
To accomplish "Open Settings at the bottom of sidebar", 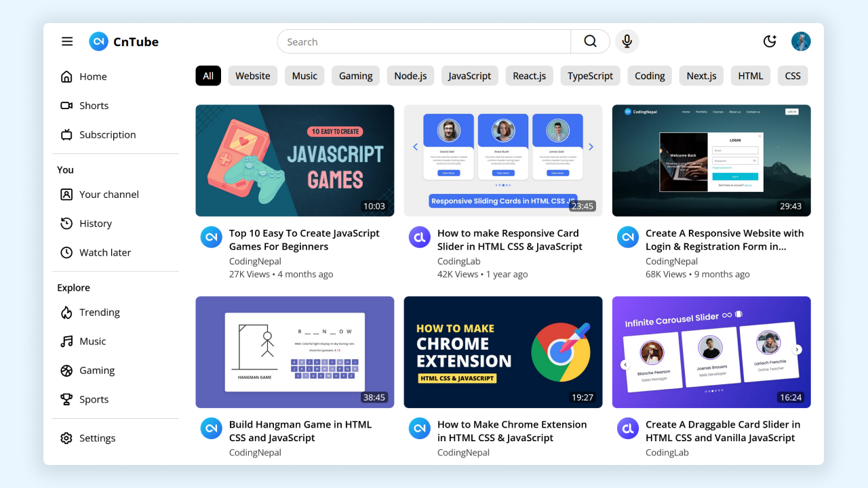I will point(98,438).
